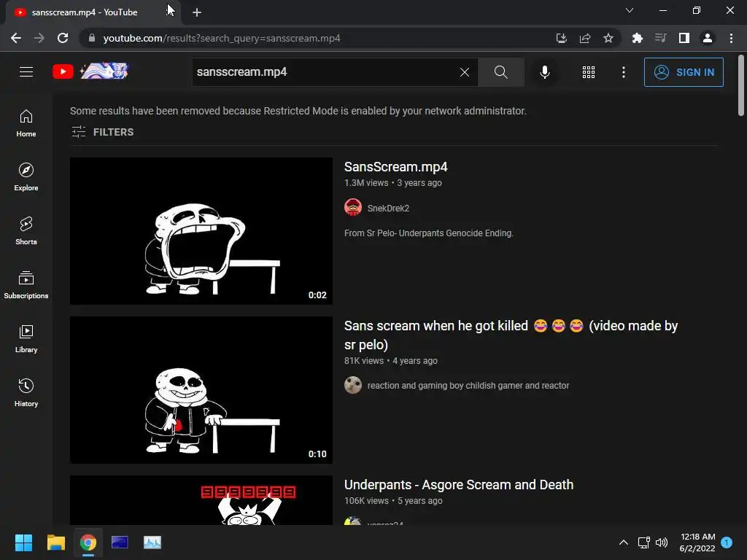Image resolution: width=747 pixels, height=560 pixels.
Task: Click the SIGN IN button
Action: [684, 72]
